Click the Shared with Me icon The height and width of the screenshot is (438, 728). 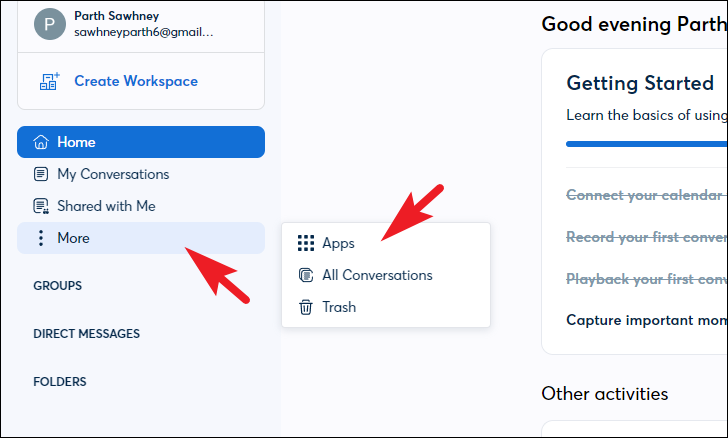41,206
